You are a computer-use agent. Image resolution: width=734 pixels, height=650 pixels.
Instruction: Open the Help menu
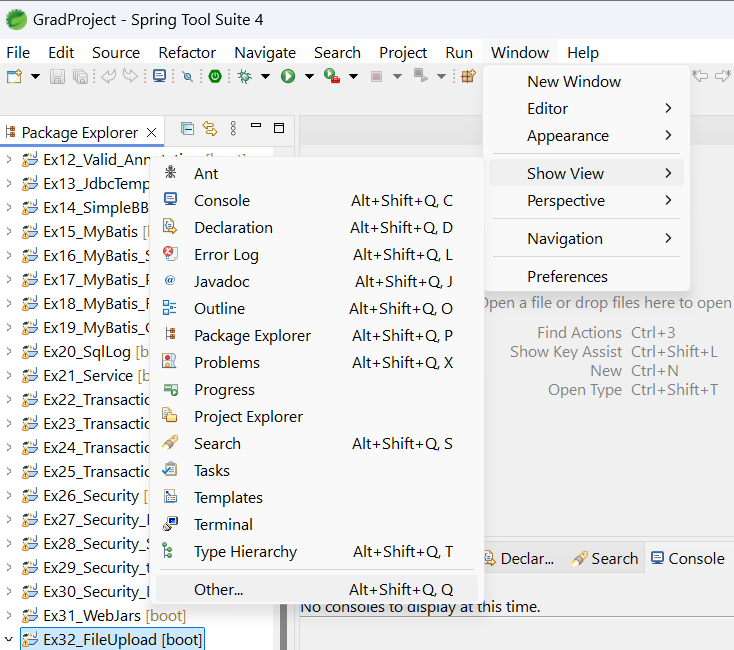583,52
